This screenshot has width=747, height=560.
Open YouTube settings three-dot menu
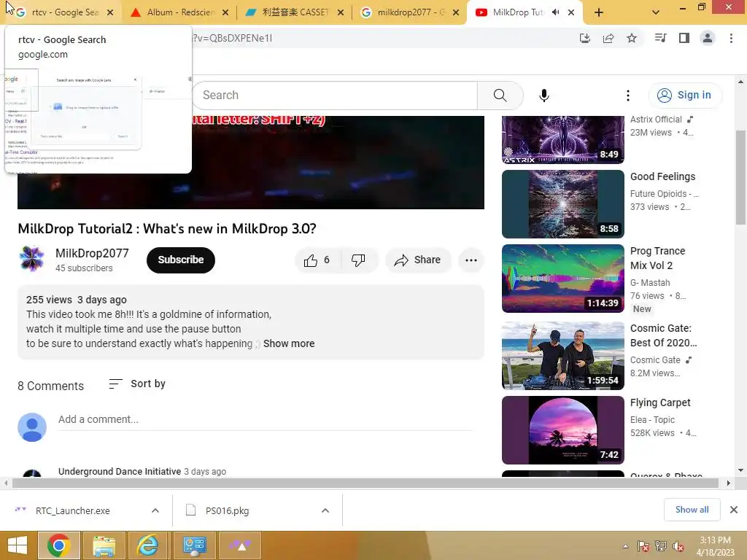pyautogui.click(x=628, y=96)
